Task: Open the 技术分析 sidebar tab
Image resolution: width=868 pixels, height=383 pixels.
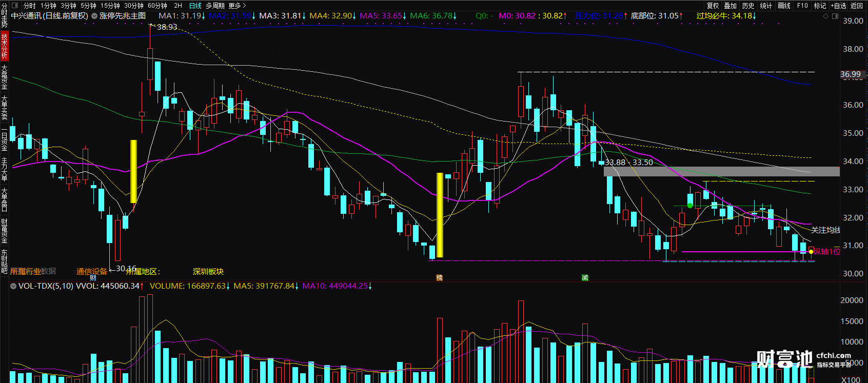Action: [x=4, y=46]
